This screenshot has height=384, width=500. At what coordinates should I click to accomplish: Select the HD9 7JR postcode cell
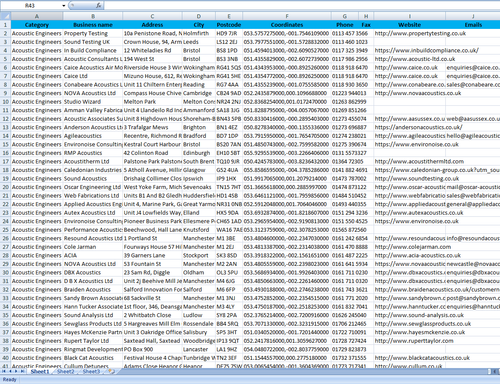229,33
